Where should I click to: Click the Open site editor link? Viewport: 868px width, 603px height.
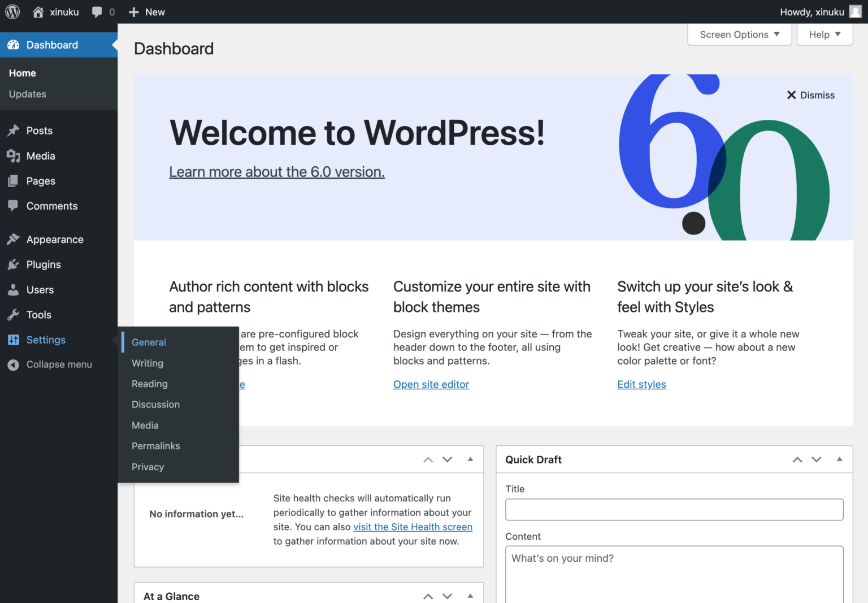tap(431, 384)
